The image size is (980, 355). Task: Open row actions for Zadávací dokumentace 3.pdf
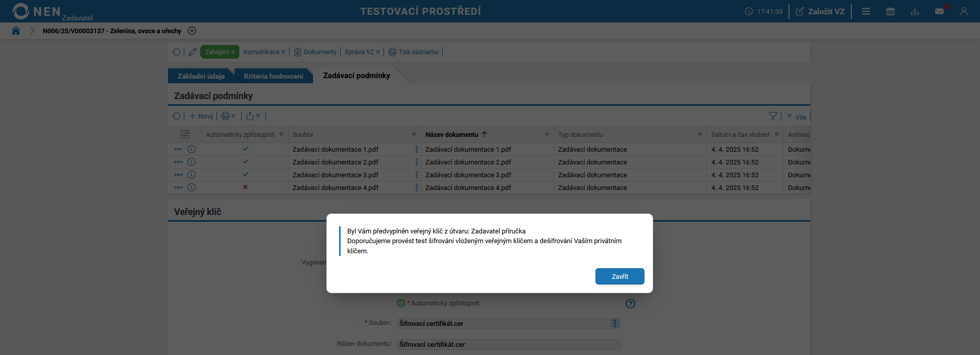[x=178, y=175]
